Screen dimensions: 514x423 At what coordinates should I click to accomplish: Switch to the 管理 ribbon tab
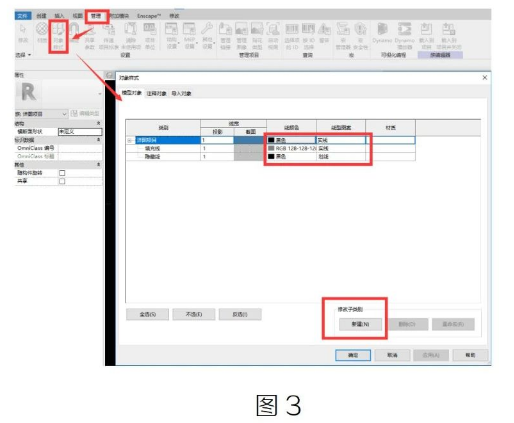(96, 16)
